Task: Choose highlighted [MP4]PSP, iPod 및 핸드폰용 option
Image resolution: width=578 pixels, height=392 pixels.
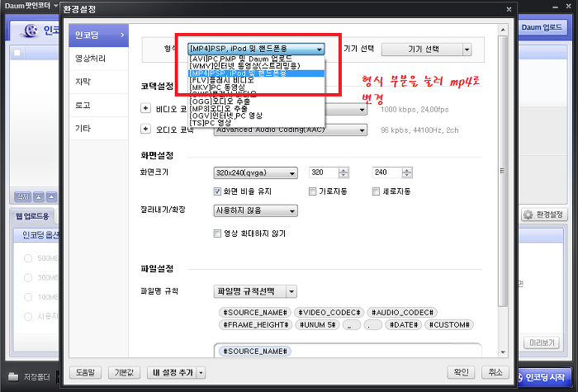Action: coord(256,73)
